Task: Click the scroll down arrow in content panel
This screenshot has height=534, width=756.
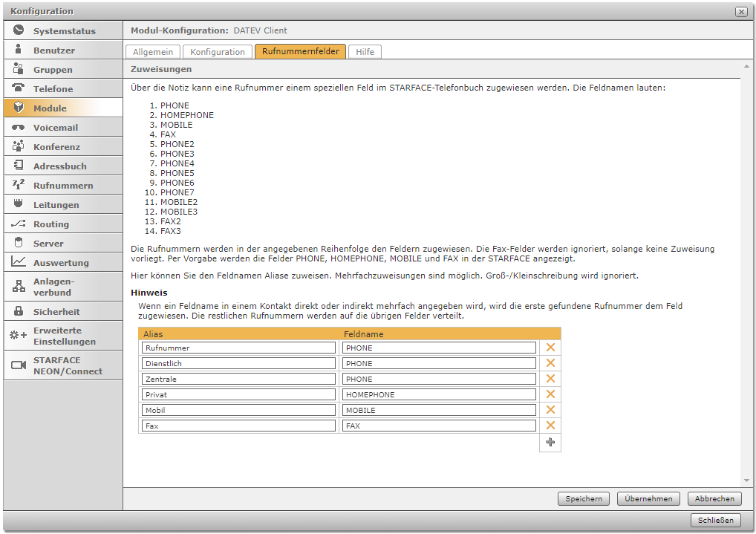Action: (x=746, y=481)
